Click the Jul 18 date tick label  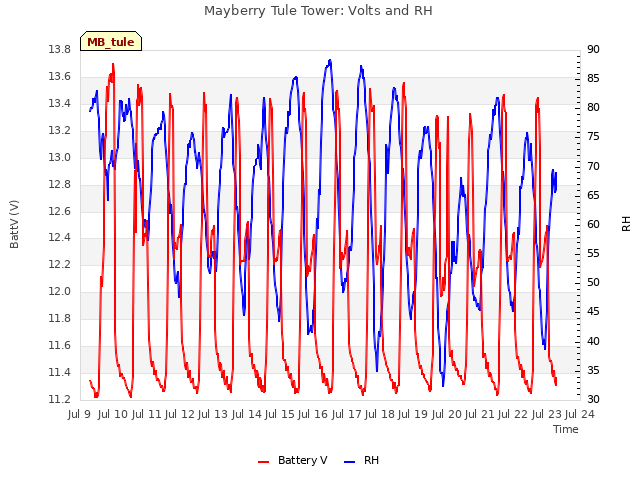coord(379,414)
